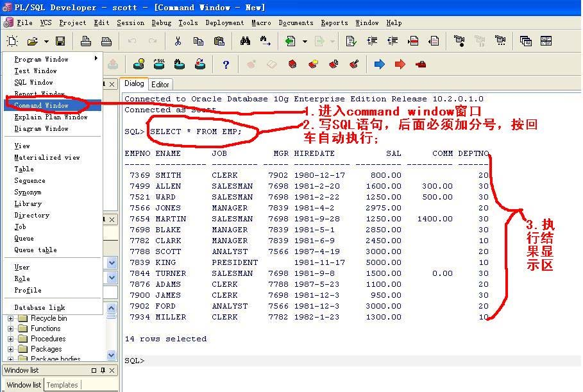
Task: Expand the Procedures tree node
Action: point(10,339)
